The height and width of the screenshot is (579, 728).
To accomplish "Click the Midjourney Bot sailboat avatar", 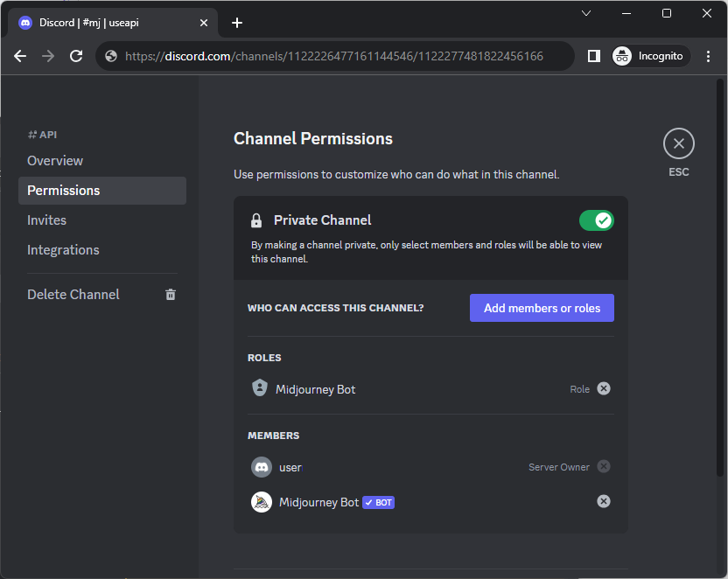I will 262,502.
